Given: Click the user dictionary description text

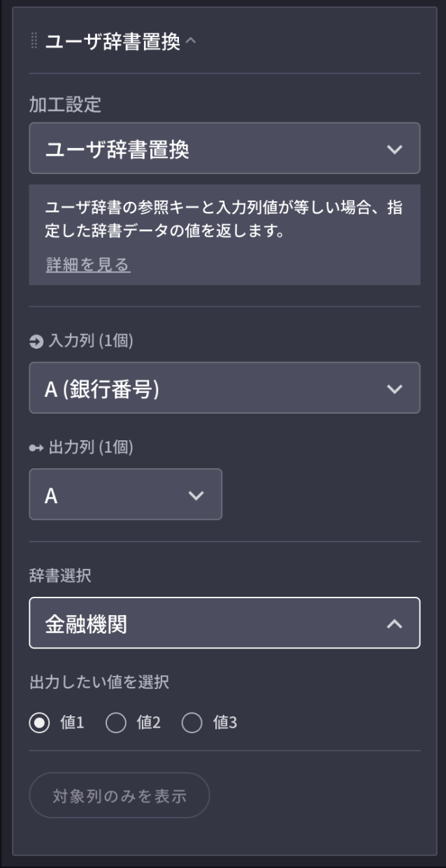Looking at the screenshot, I should 224,219.
